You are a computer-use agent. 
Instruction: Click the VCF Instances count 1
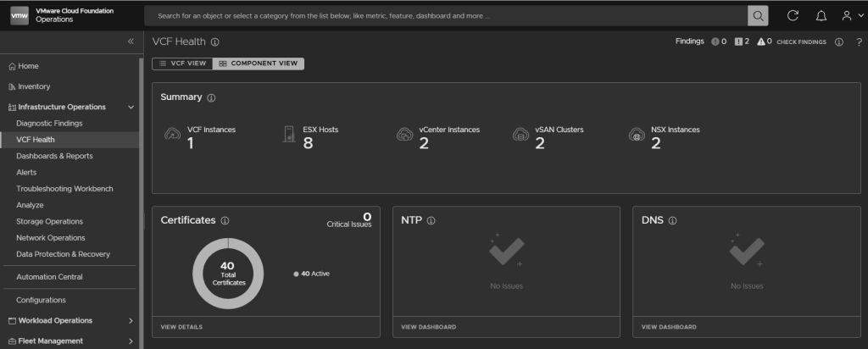pyautogui.click(x=191, y=144)
